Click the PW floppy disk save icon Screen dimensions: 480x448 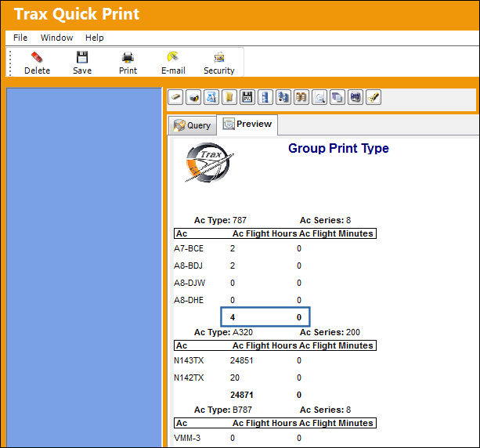coord(247,97)
